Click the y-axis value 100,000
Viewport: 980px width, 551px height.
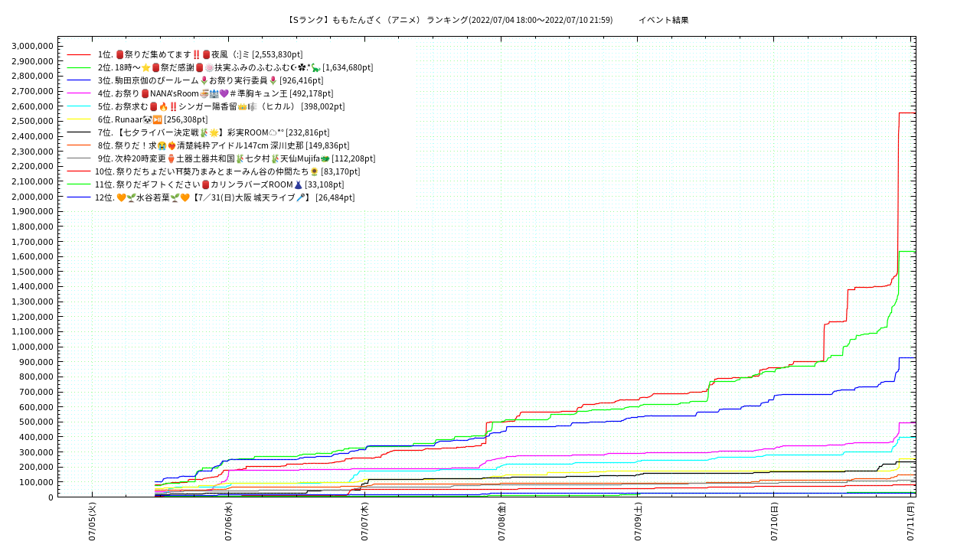[36, 482]
